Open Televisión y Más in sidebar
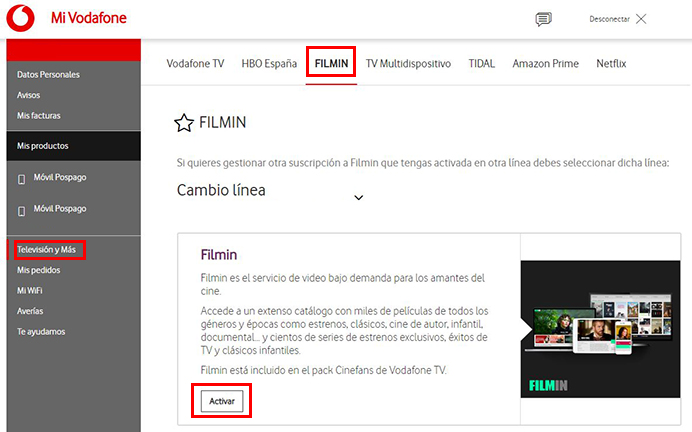This screenshot has width=692, height=432. 46,250
